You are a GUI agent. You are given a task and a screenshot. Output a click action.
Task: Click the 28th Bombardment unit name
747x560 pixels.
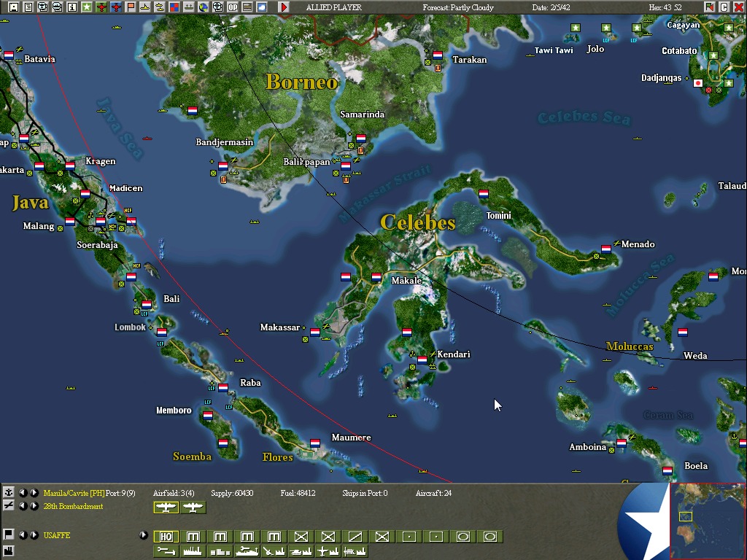pyautogui.click(x=73, y=506)
